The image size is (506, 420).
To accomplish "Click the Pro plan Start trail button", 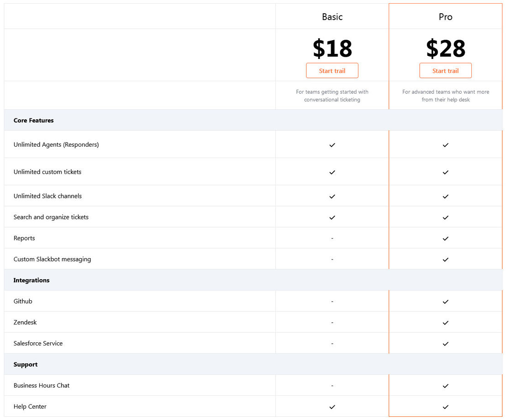I will coord(445,70).
